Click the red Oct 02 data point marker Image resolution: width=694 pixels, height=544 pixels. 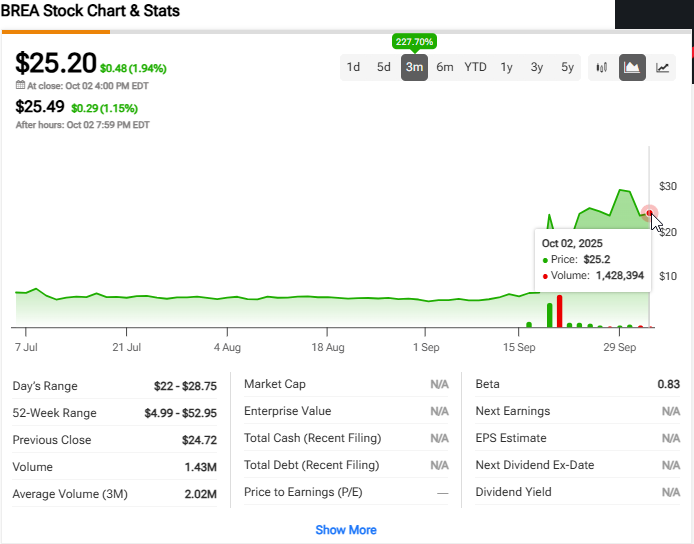click(x=650, y=213)
